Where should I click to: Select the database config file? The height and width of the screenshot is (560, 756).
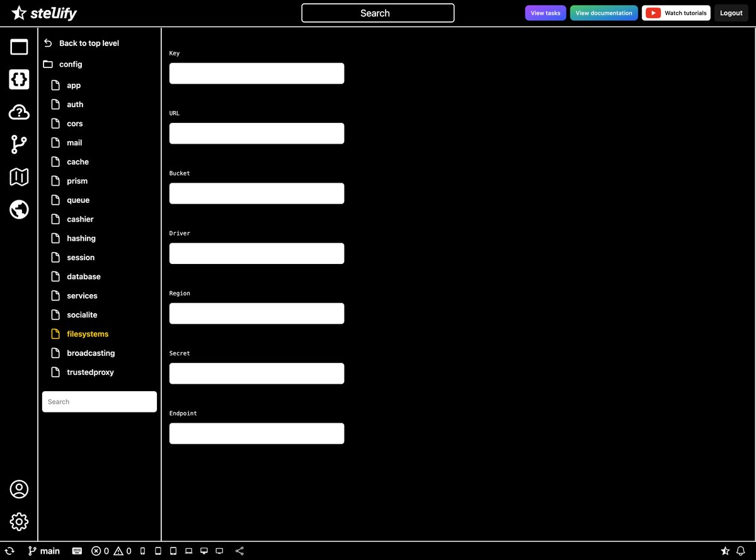tap(83, 276)
